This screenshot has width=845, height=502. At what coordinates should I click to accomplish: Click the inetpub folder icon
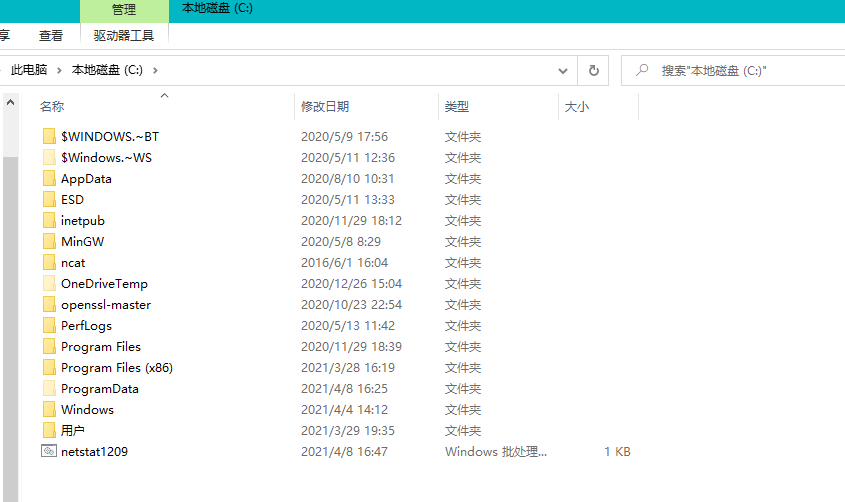click(x=49, y=220)
